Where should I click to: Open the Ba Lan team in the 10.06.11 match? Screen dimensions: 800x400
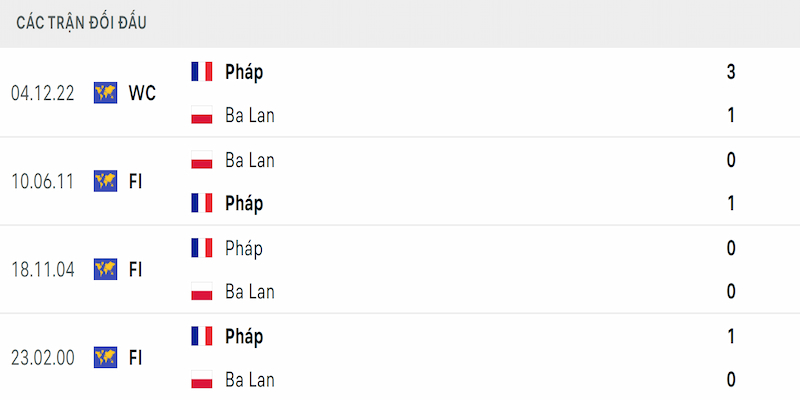250,160
